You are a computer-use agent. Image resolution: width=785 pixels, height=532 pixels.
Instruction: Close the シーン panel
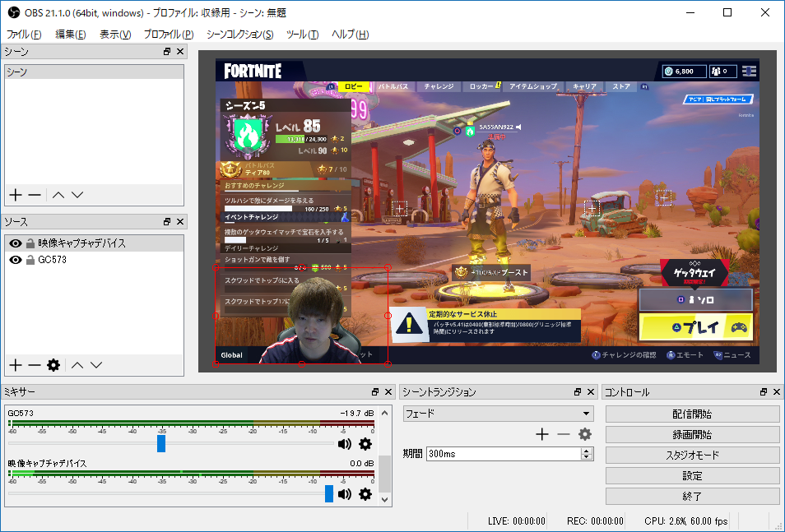click(180, 52)
